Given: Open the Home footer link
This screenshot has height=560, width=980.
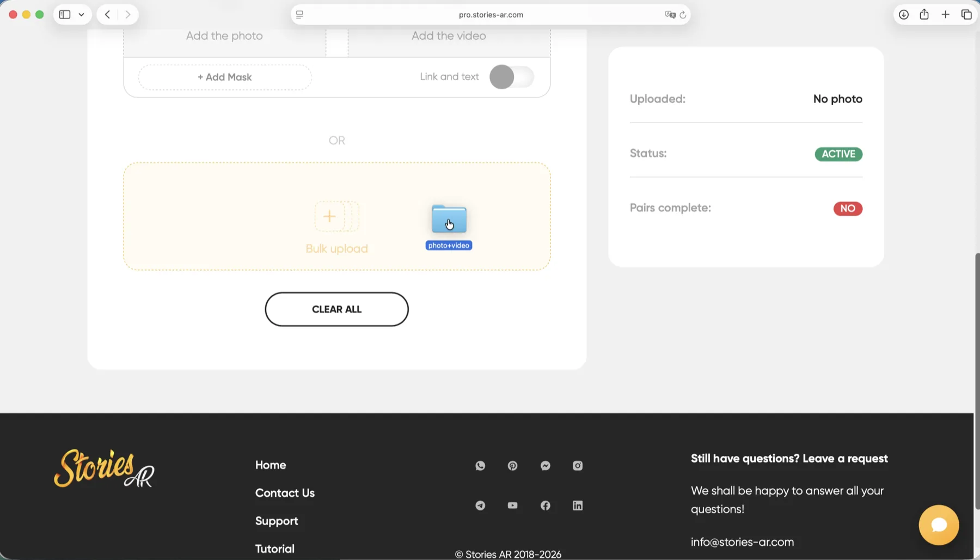Looking at the screenshot, I should [x=271, y=465].
